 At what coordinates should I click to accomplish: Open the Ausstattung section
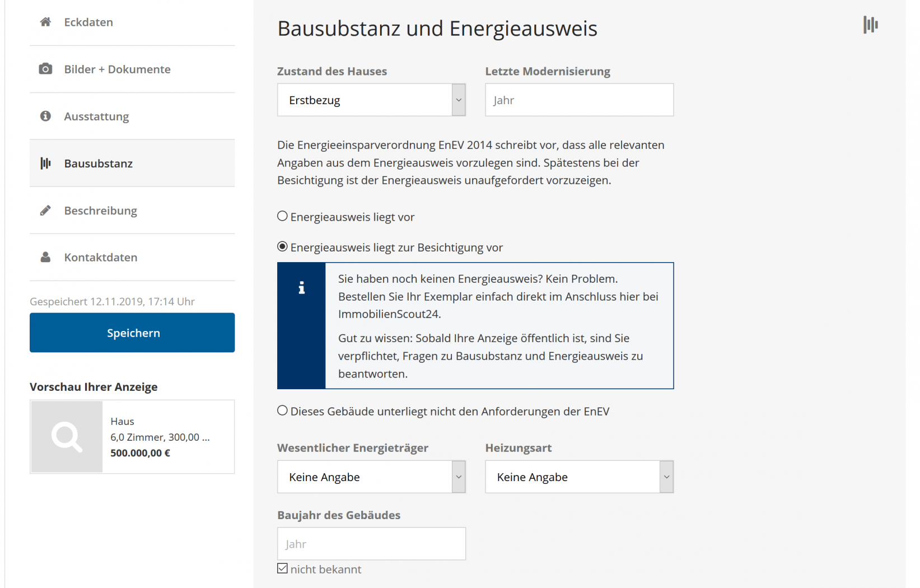point(132,116)
